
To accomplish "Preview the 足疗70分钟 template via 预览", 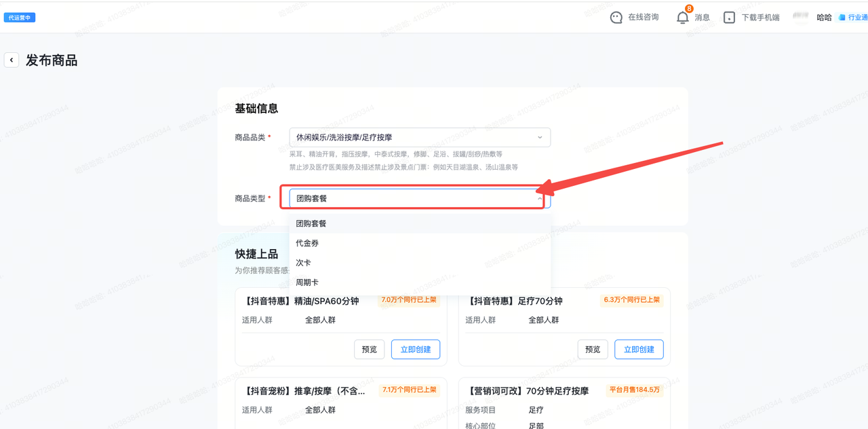I will point(593,350).
